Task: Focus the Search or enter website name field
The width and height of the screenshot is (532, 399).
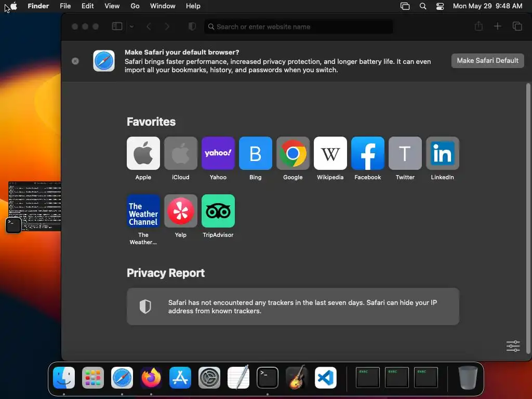Action: tap(299, 26)
